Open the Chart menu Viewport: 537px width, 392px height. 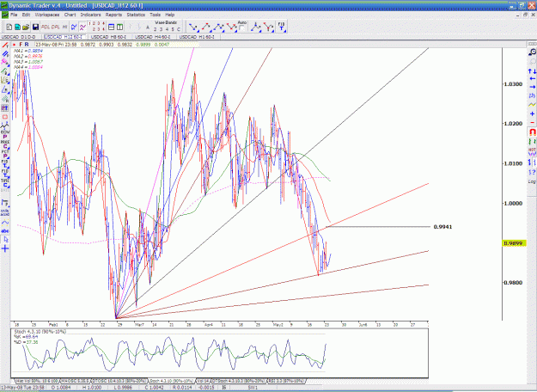(70, 15)
